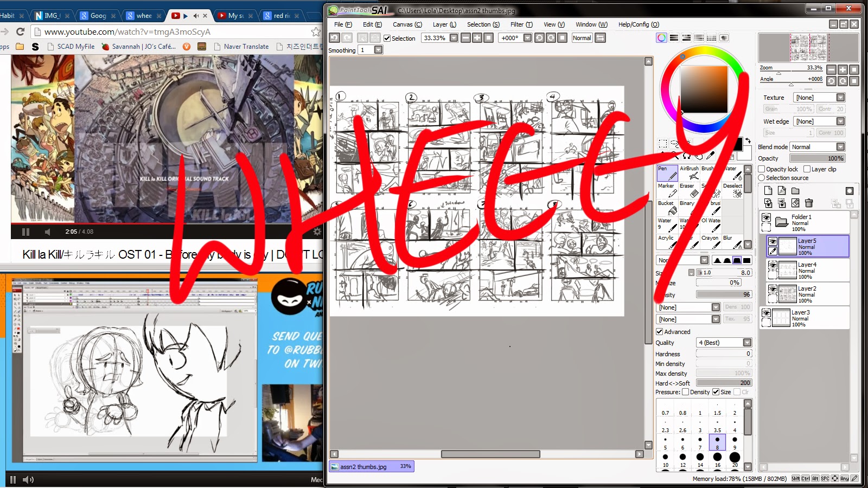Image resolution: width=868 pixels, height=488 pixels.
Task: Flip the canvas view horizontally
Action: click(x=600, y=38)
